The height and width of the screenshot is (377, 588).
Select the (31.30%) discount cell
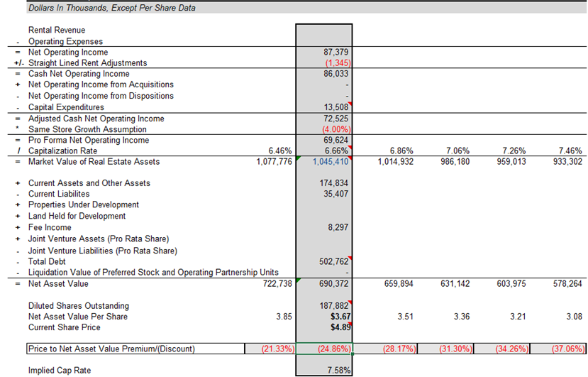pyautogui.click(x=445, y=349)
